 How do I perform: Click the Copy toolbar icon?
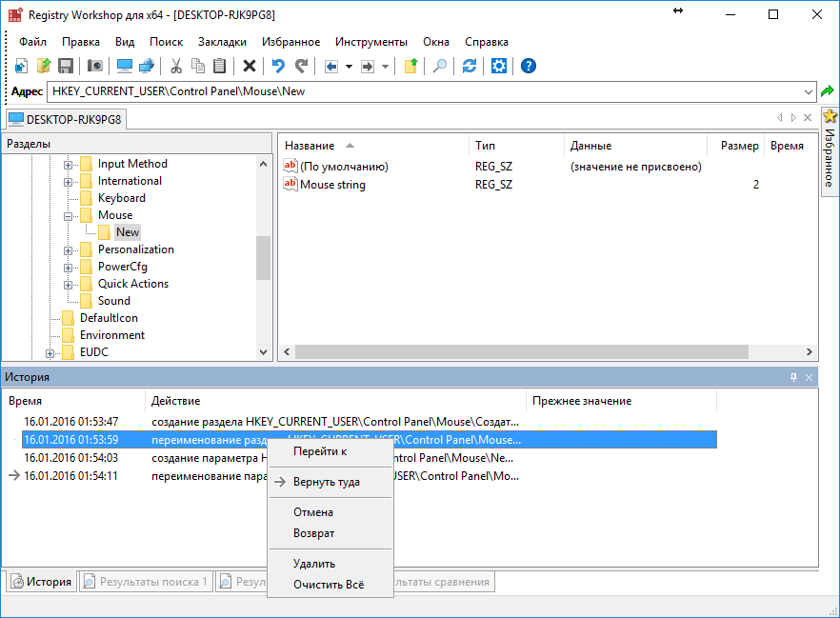[198, 66]
